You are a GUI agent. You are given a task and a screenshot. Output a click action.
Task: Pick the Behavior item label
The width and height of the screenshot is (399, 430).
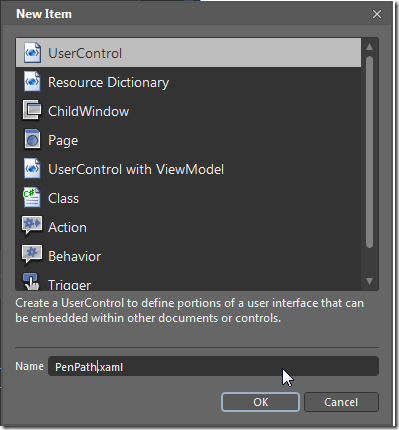(x=75, y=256)
